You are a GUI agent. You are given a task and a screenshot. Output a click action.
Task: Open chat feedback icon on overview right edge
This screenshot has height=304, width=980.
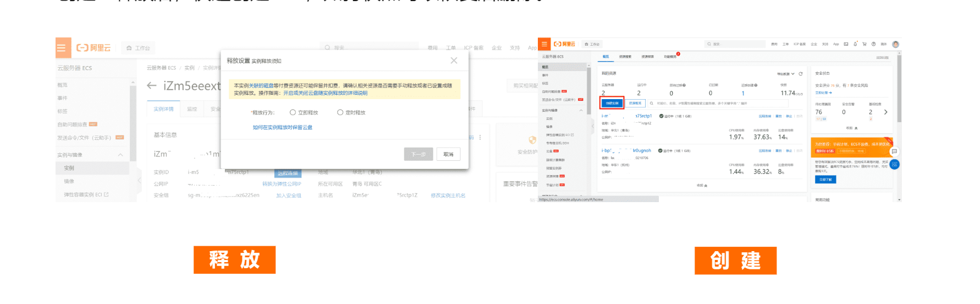(x=894, y=151)
